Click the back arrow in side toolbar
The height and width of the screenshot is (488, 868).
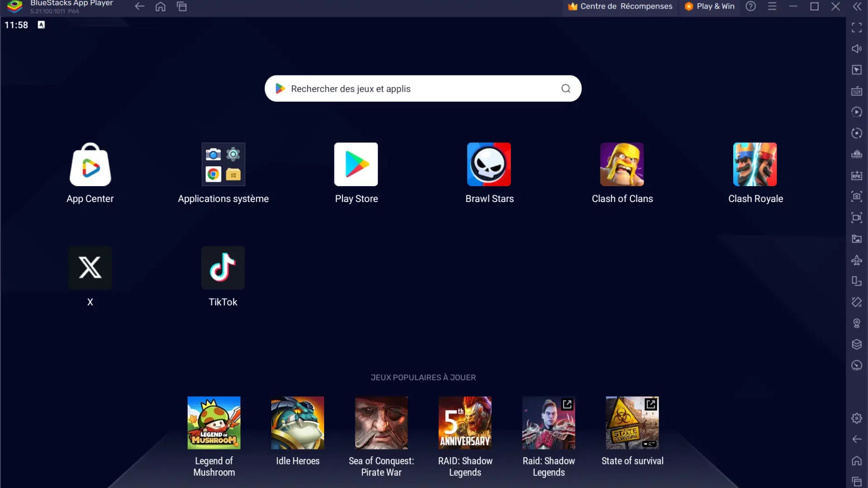[857, 439]
